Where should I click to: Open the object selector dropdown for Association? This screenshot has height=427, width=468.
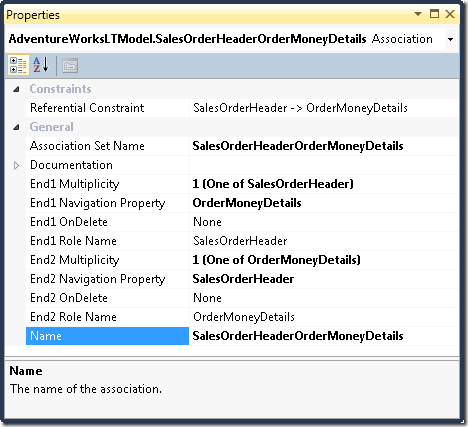coord(450,39)
